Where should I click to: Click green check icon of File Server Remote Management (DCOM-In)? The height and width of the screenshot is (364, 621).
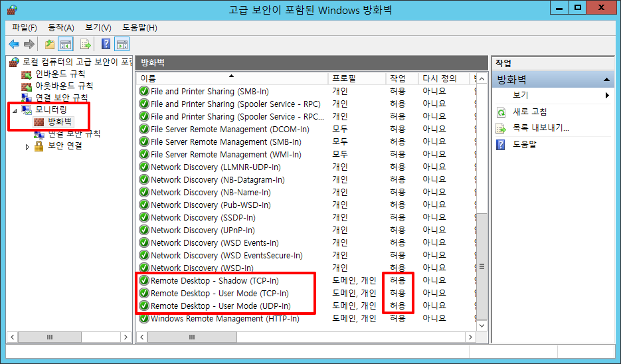coord(144,129)
